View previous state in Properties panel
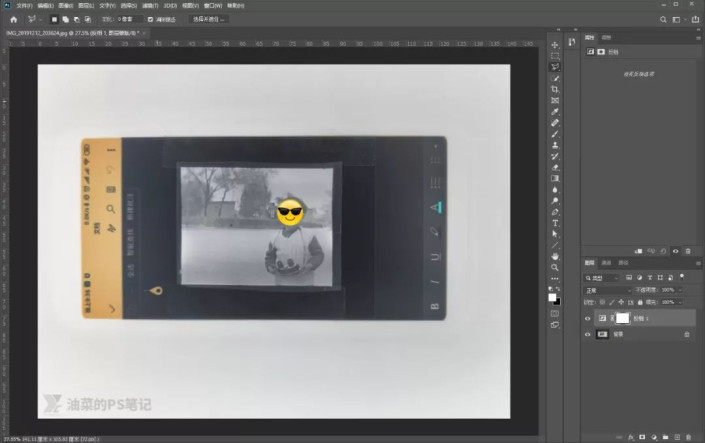 pos(651,251)
